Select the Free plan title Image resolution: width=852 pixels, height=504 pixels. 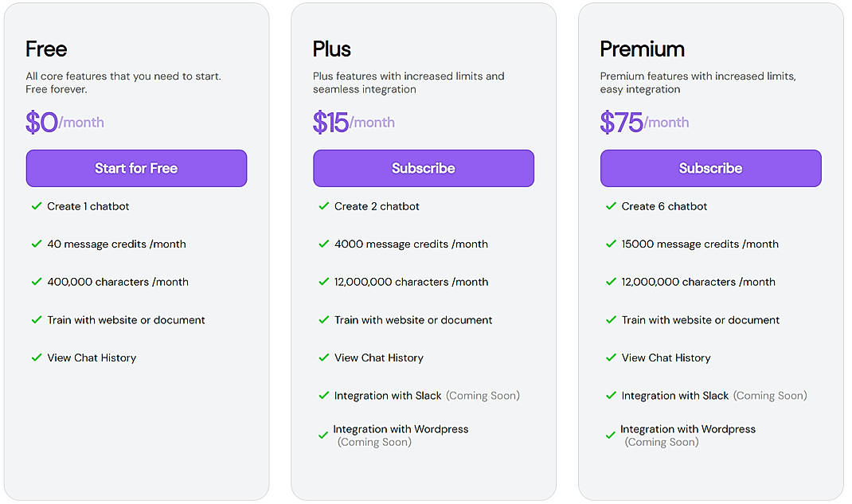point(45,49)
